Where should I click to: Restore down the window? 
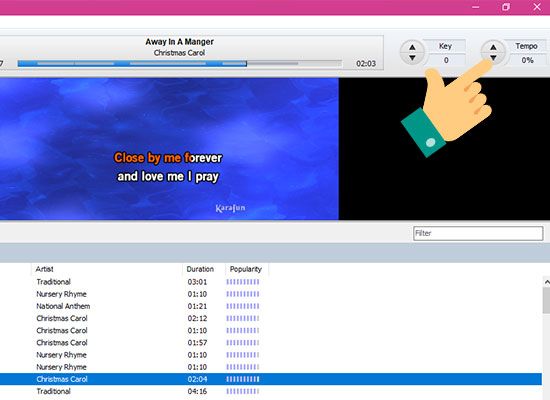tap(506, 7)
